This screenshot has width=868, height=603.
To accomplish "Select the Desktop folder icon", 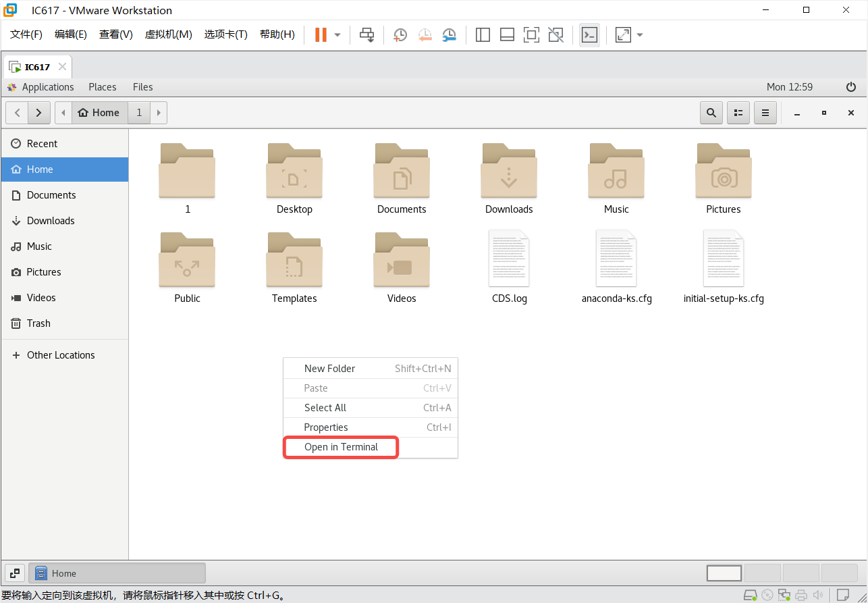I will point(294,171).
